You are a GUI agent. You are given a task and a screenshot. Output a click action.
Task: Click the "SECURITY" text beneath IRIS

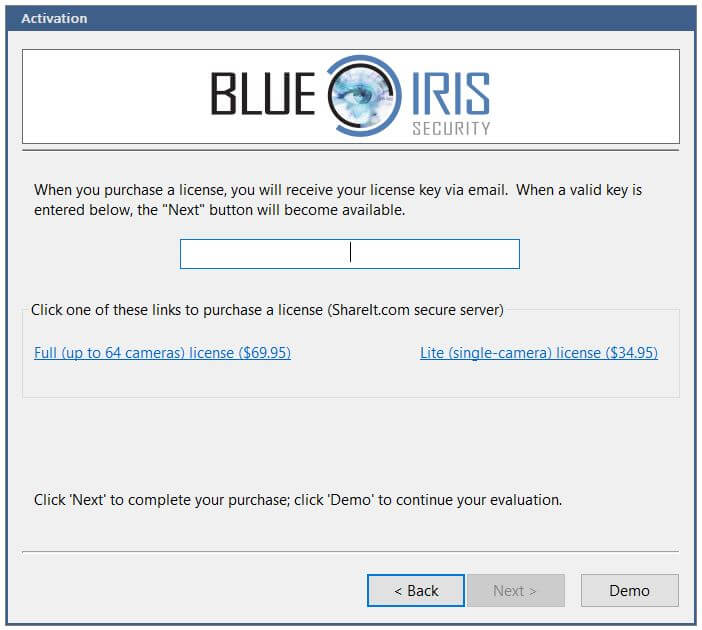[451, 128]
